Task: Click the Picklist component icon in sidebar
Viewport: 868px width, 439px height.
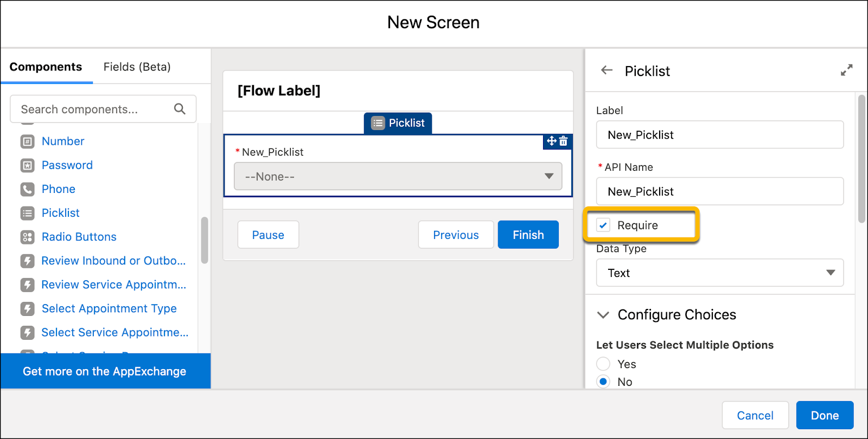Action: [27, 213]
